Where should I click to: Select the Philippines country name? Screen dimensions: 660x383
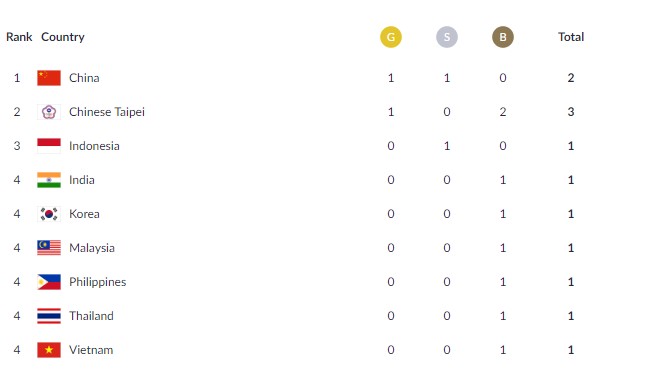98,282
